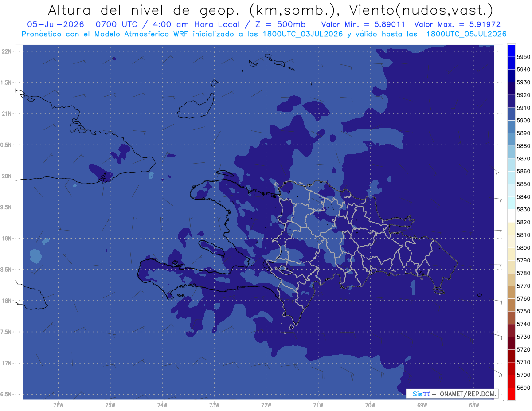Click colorbar value 5820
Image resolution: width=532 pixels, height=411 pixels.
coord(523,222)
